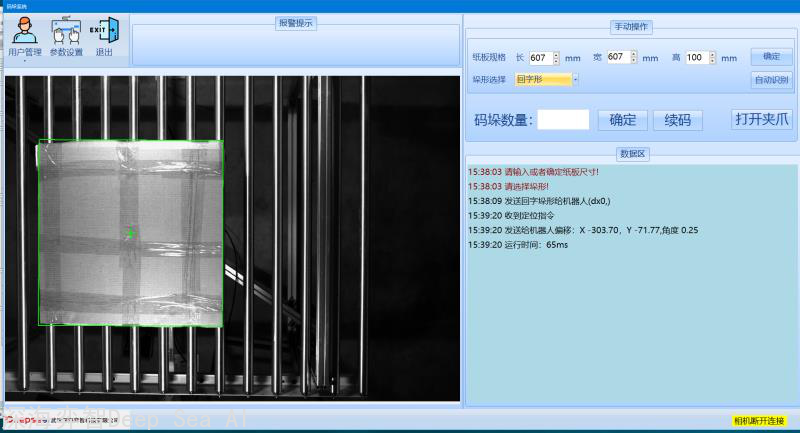Increase the 宽 width value with up arrow
800x433 pixels.
tap(634, 54)
